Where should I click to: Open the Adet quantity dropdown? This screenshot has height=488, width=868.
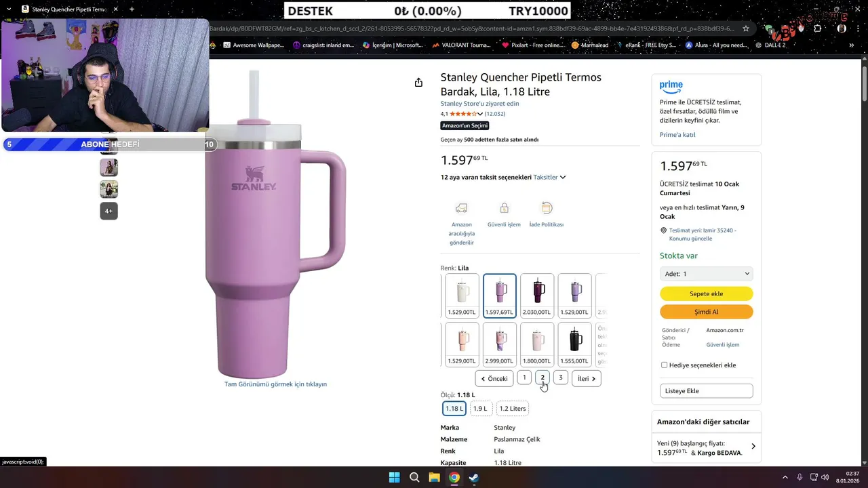point(706,274)
